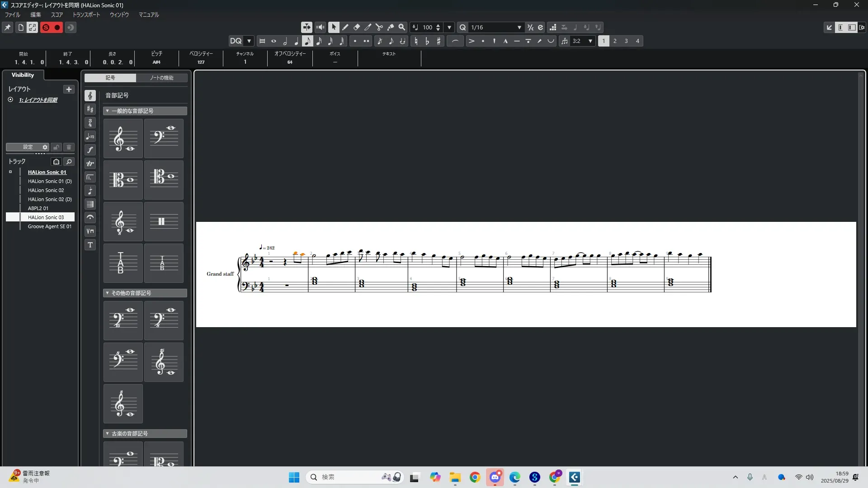Viewport: 868px width, 488px height.
Task: Toggle acoustic feedback speaker
Action: click(320, 28)
